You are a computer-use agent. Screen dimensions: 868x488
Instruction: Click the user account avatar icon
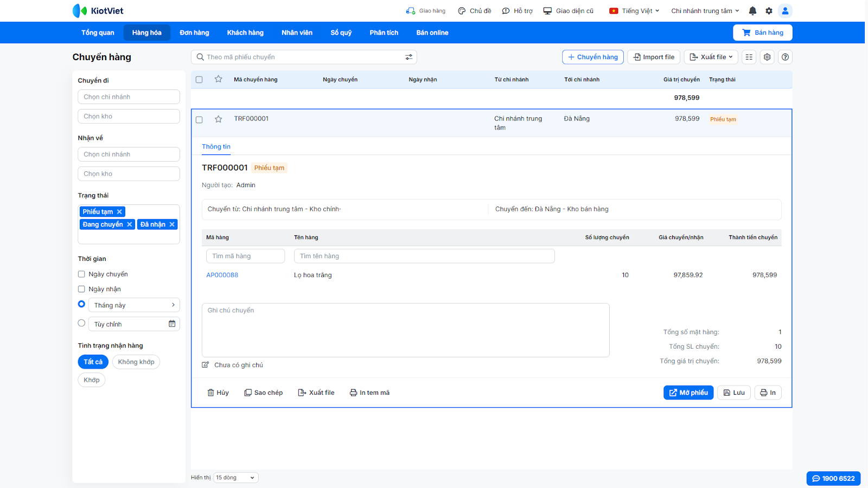pyautogui.click(x=785, y=11)
